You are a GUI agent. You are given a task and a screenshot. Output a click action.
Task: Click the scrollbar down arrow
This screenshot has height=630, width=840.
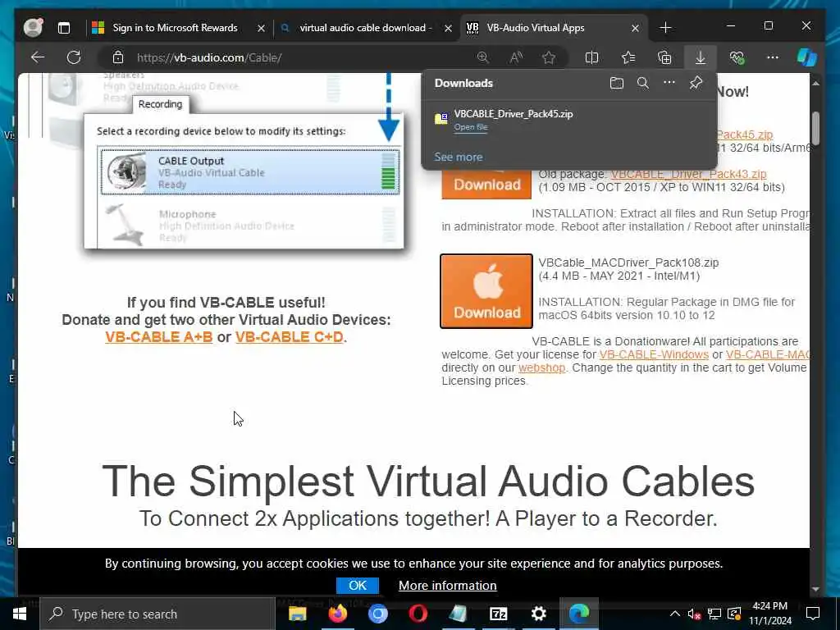coord(815,589)
